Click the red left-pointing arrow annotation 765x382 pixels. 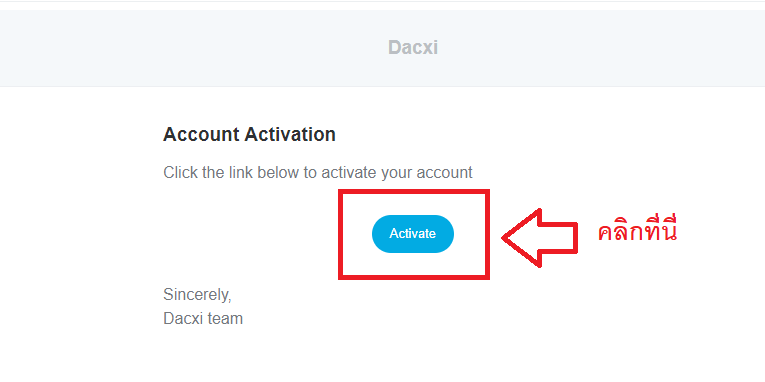540,238
